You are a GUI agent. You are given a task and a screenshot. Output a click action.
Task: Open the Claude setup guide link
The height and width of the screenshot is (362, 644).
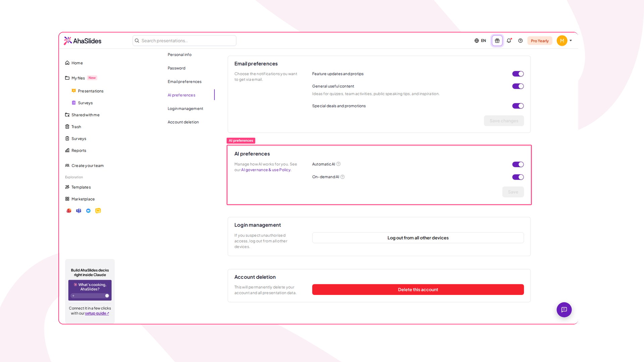(x=97, y=313)
